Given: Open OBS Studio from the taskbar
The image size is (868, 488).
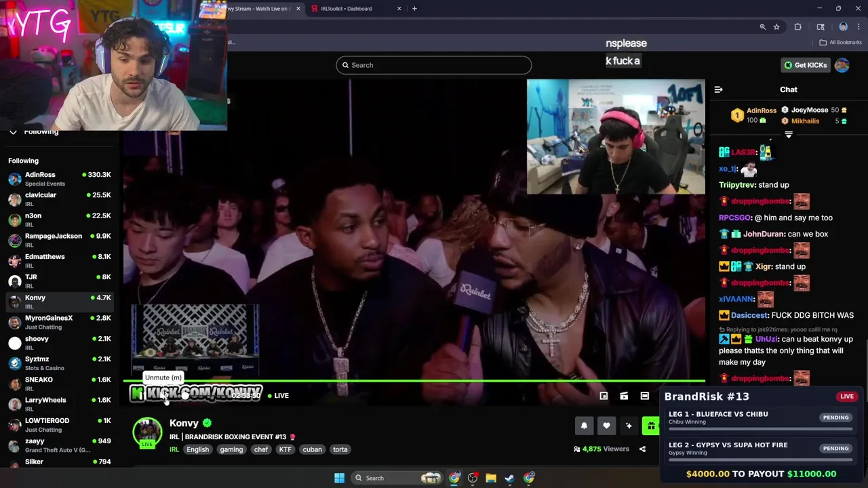Looking at the screenshot, I should (473, 478).
